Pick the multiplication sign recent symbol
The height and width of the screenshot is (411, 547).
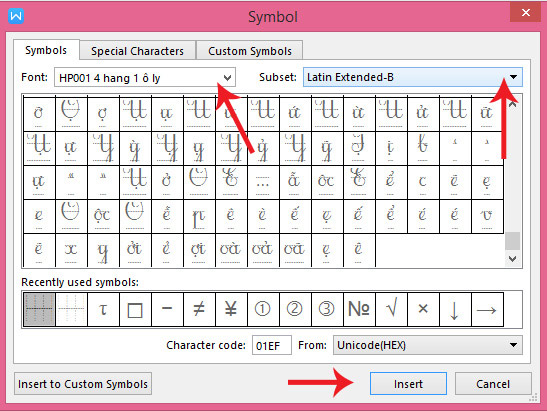pyautogui.click(x=423, y=309)
